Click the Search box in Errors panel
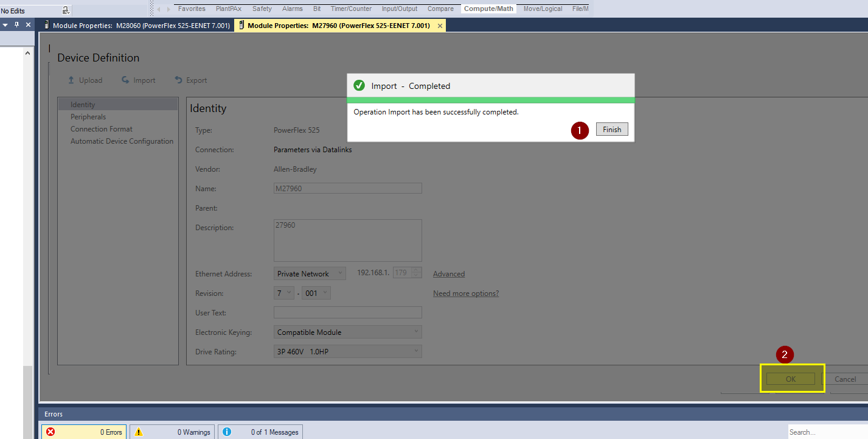This screenshot has height=439, width=868. pyautogui.click(x=828, y=432)
